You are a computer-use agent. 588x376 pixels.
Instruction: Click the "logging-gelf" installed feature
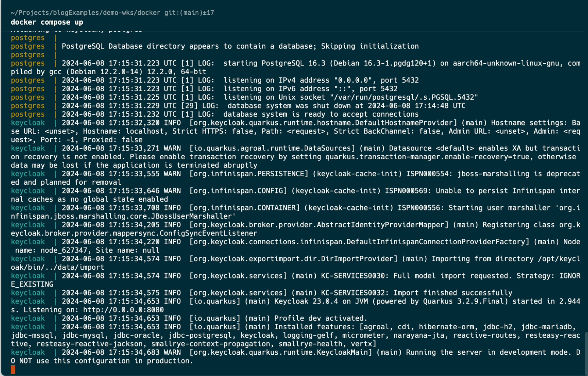click(308, 335)
